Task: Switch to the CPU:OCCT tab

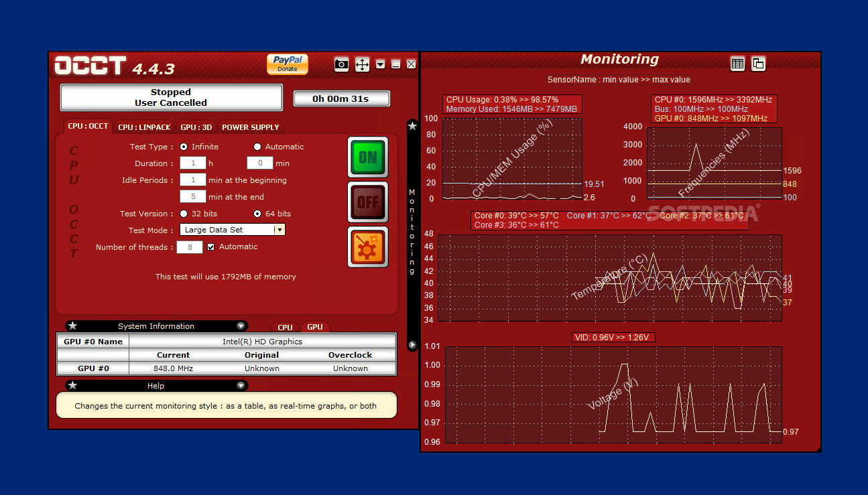Action: [88, 127]
